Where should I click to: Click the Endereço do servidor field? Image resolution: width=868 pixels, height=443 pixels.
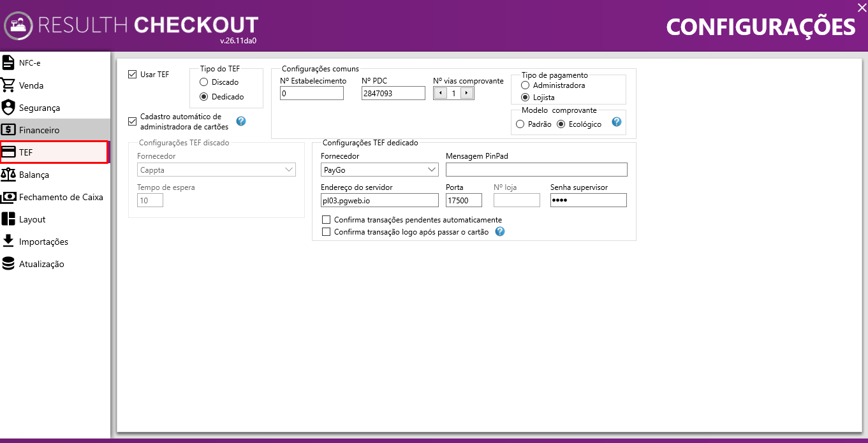[379, 200]
